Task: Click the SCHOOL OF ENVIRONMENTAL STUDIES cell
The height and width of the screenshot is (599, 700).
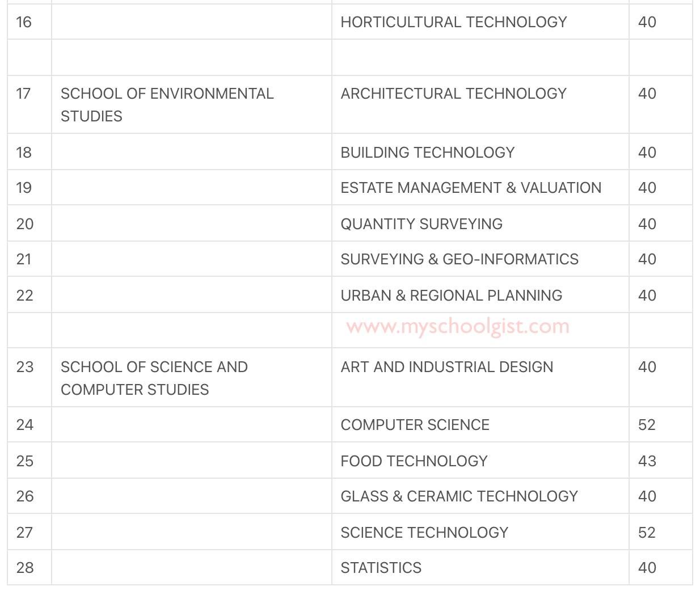Action: coord(167,105)
